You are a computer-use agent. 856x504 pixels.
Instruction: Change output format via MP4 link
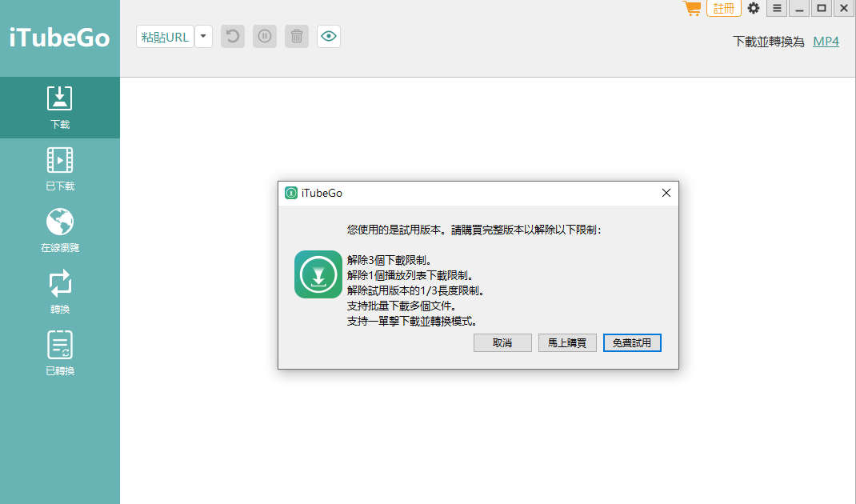tap(826, 41)
